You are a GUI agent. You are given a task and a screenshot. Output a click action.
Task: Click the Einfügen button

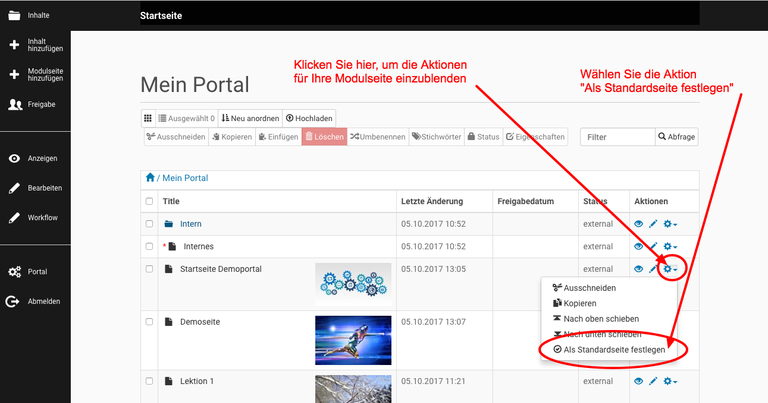click(279, 137)
